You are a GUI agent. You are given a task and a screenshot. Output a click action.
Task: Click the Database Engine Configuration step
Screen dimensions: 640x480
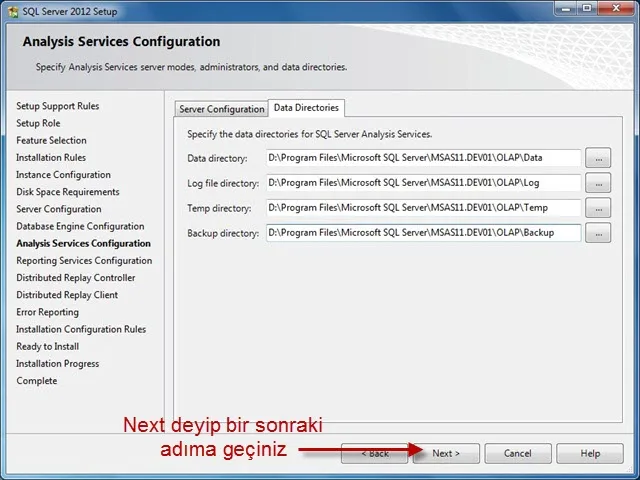80,226
